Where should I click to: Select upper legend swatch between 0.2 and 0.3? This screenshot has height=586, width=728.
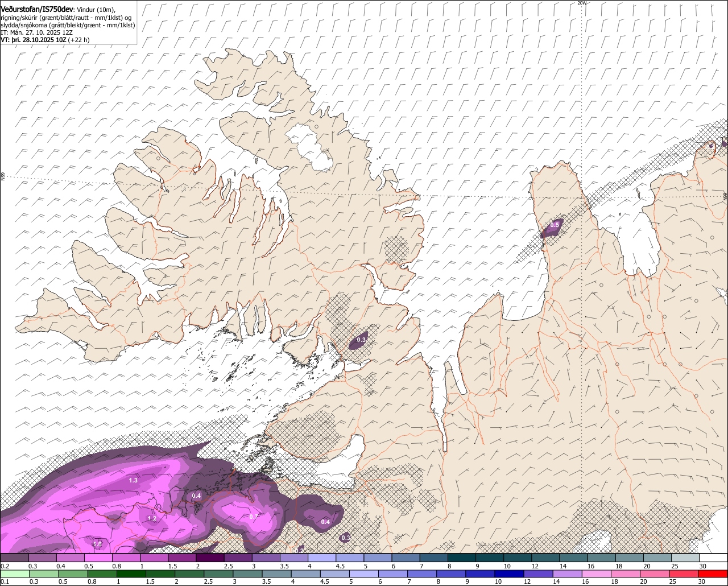point(14,558)
